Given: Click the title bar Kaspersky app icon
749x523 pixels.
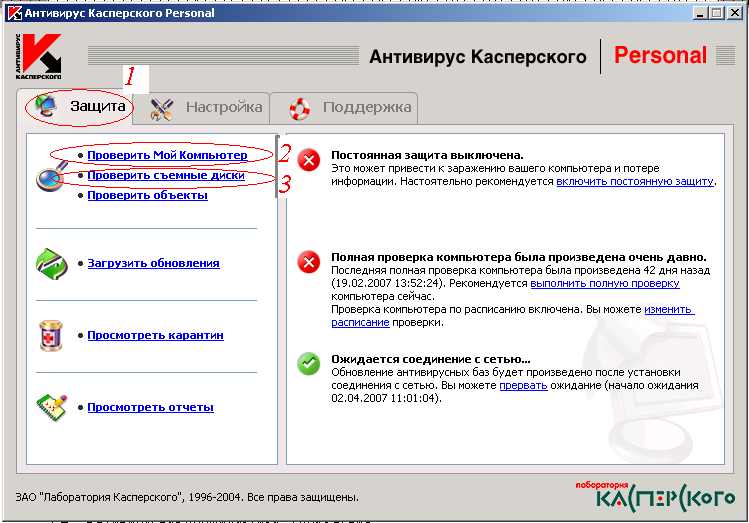Looking at the screenshot, I should click(15, 13).
